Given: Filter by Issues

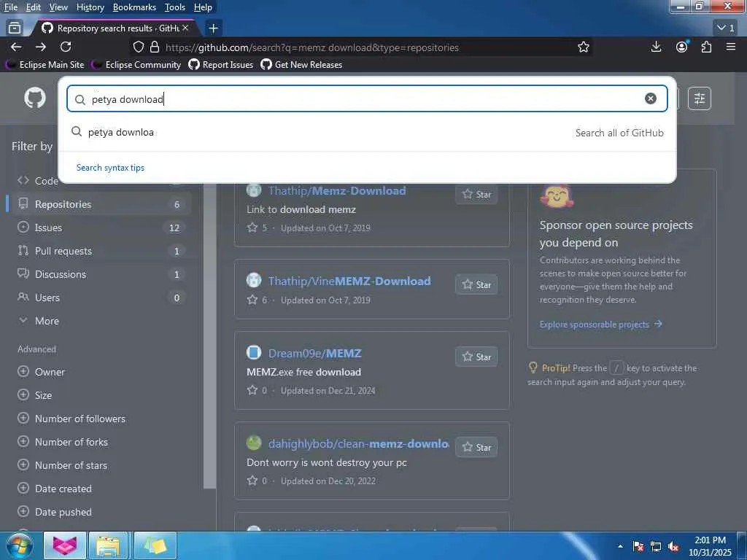Looking at the screenshot, I should (99, 227).
